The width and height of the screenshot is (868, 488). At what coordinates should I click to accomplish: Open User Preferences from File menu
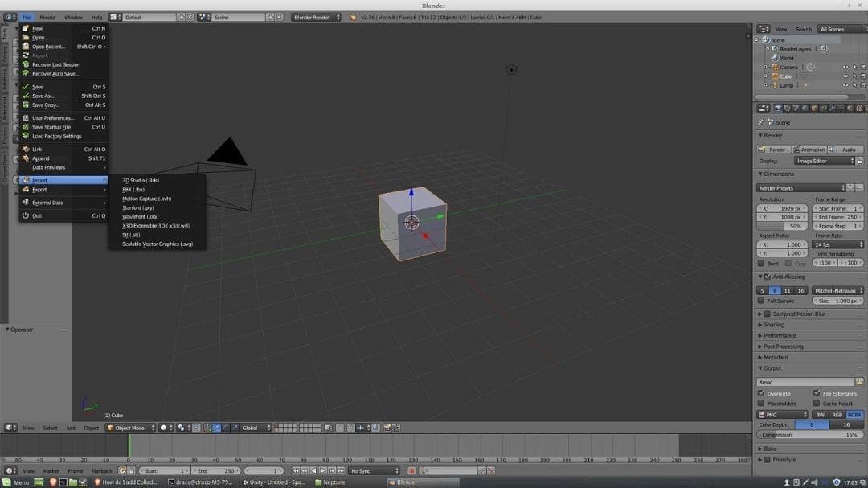pos(63,118)
